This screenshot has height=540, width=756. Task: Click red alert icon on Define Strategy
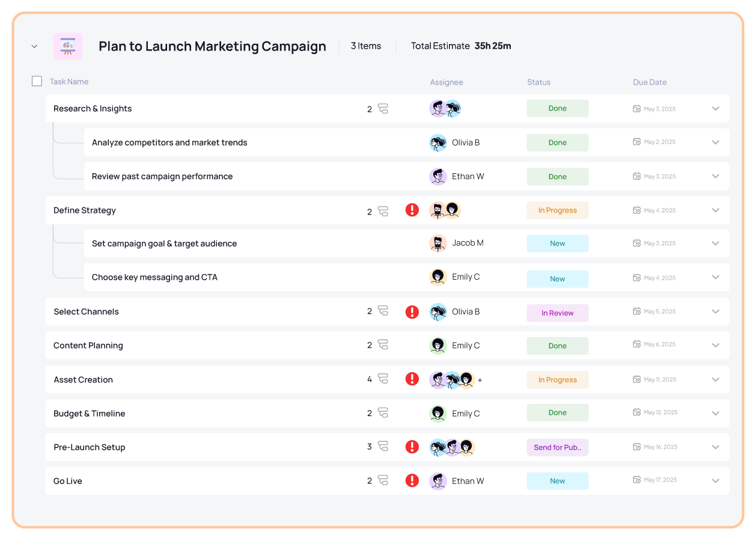pos(412,210)
